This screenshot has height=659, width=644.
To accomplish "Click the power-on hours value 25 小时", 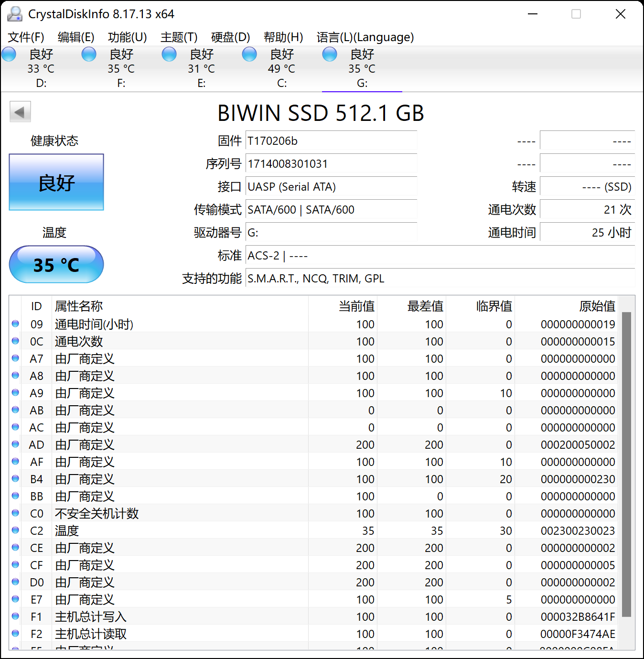I will tap(587, 233).
